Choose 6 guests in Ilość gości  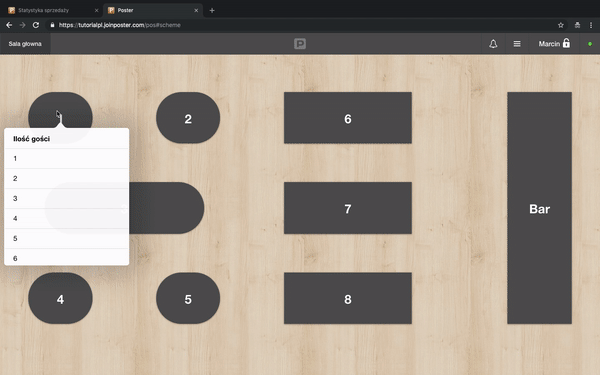pos(67,257)
